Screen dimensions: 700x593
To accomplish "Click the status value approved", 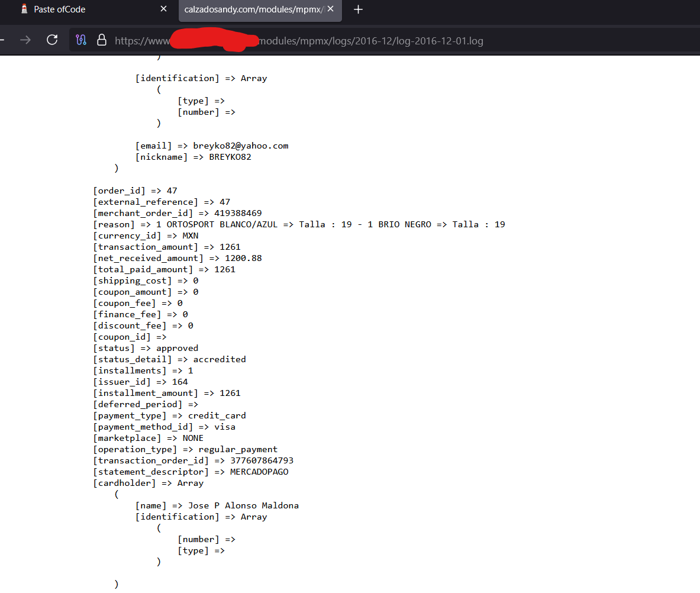I will tap(178, 348).
